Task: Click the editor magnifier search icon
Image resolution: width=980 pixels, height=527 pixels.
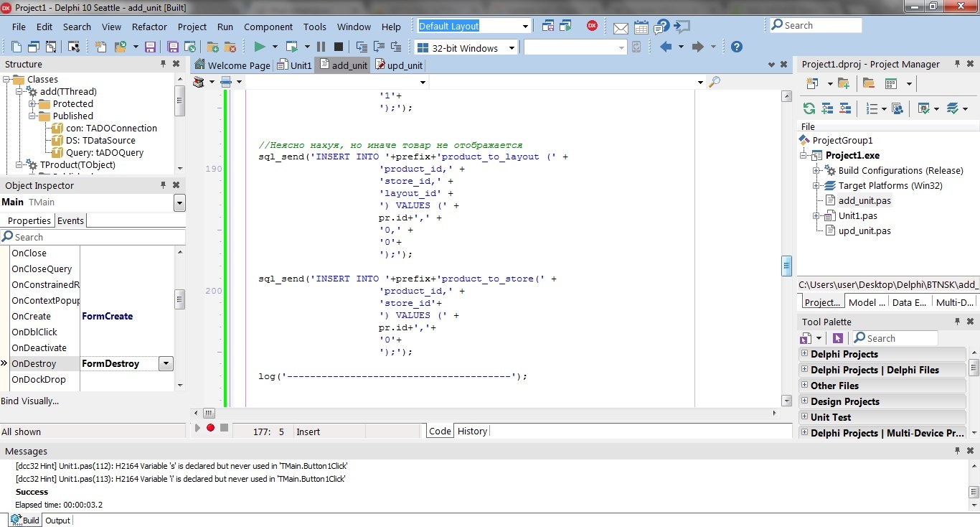Action: point(714,82)
